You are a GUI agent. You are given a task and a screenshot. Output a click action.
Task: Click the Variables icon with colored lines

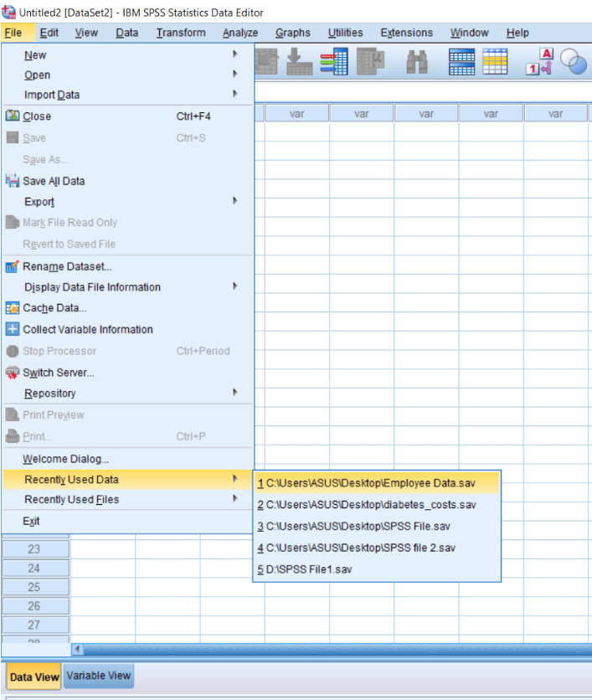(x=334, y=63)
